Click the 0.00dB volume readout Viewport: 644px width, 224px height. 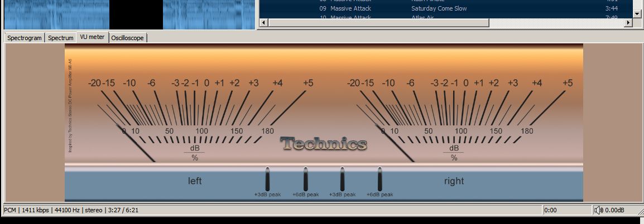614,210
